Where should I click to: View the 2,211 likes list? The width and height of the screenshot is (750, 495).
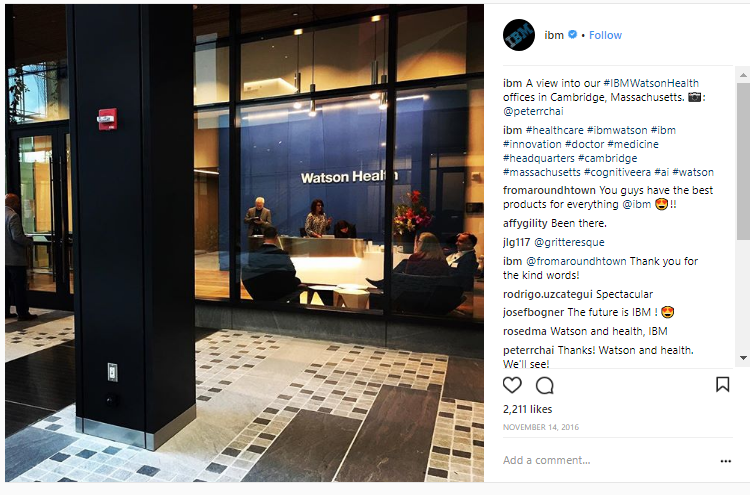(x=528, y=409)
